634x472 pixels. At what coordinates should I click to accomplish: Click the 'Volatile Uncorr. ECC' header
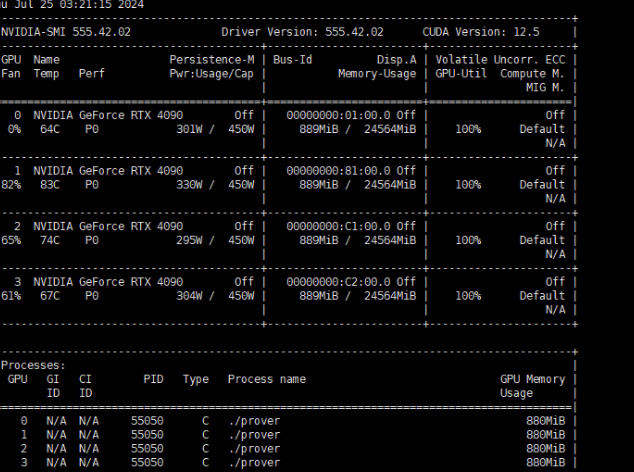[500, 60]
